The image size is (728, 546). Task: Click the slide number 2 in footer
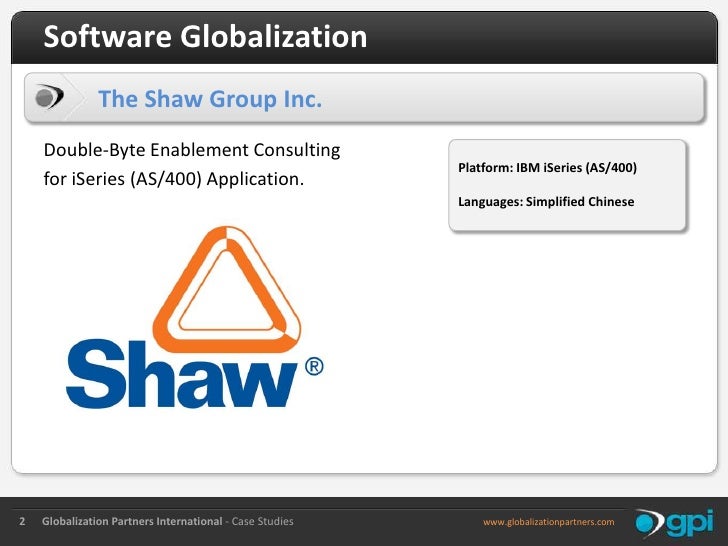[22, 521]
